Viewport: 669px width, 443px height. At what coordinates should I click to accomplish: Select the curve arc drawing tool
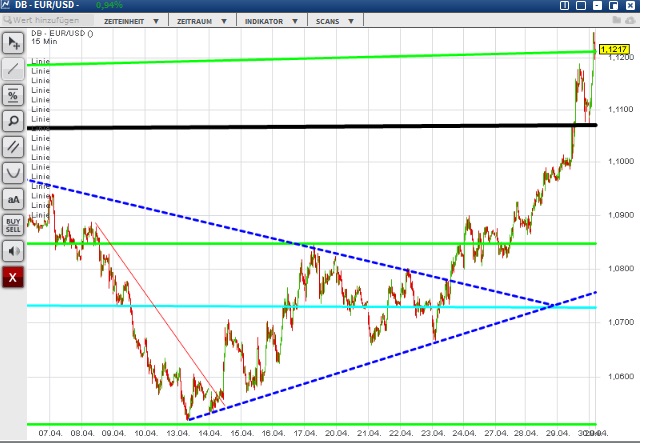tap(13, 173)
